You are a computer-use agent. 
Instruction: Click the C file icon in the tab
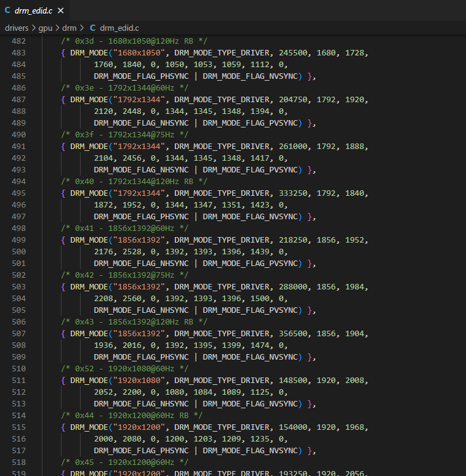(7, 10)
